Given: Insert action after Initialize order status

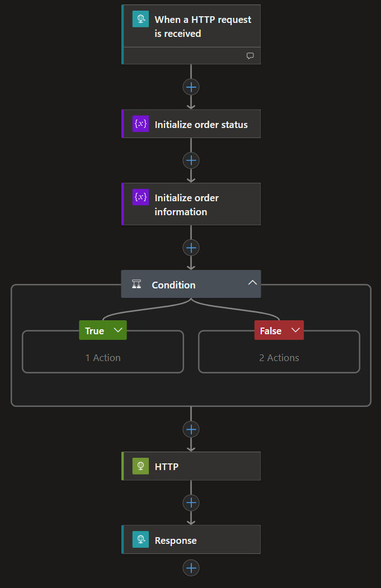Looking at the screenshot, I should pyautogui.click(x=191, y=160).
